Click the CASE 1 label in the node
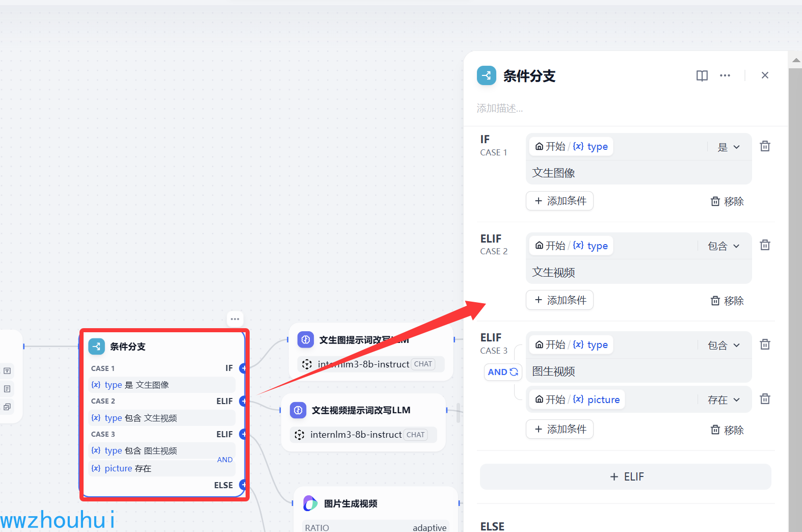Image resolution: width=802 pixels, height=532 pixels. [103, 368]
